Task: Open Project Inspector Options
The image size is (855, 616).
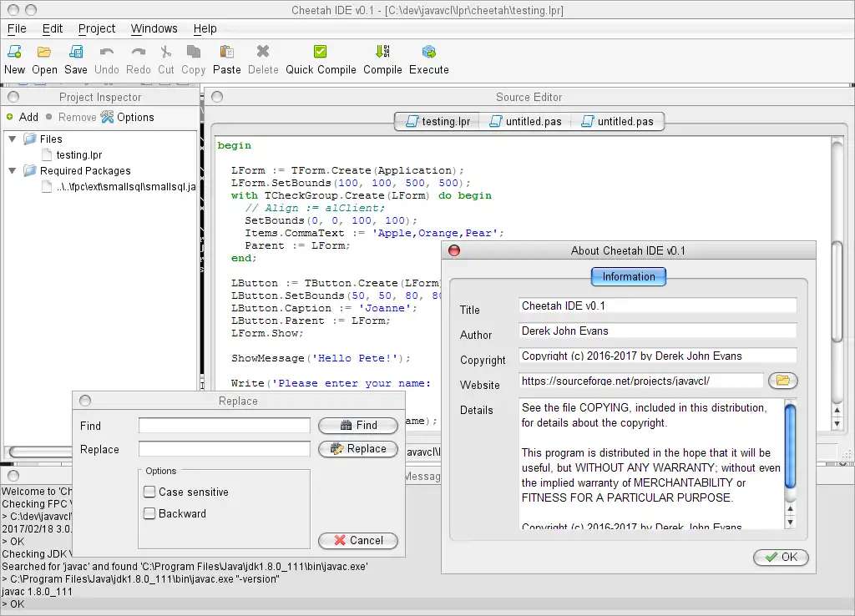Action: click(x=128, y=117)
